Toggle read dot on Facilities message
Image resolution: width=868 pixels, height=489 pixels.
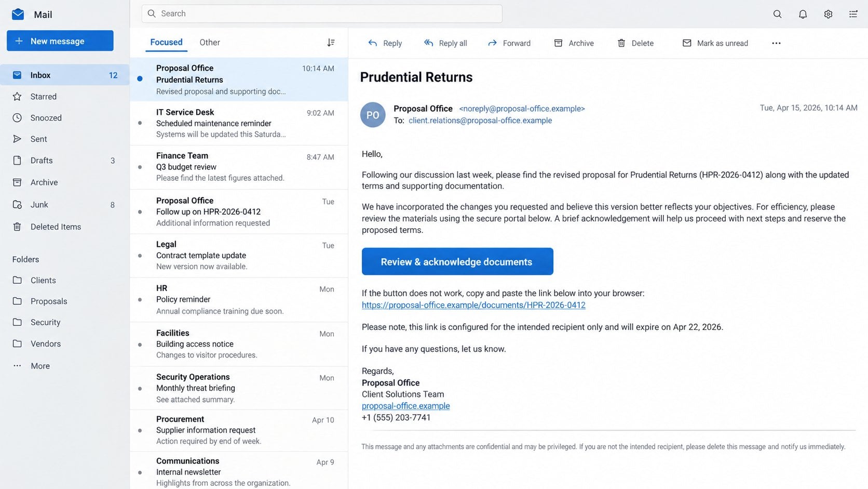point(140,345)
